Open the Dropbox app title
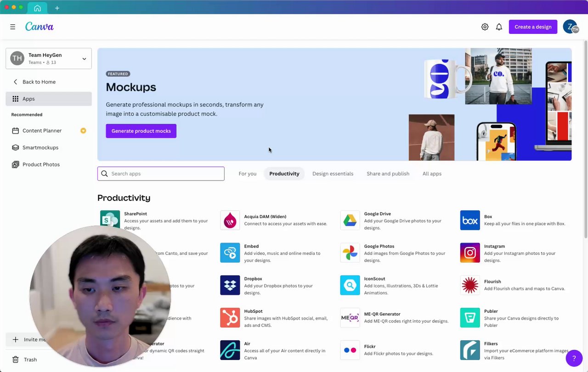Image resolution: width=588 pixels, height=372 pixels. tap(253, 279)
